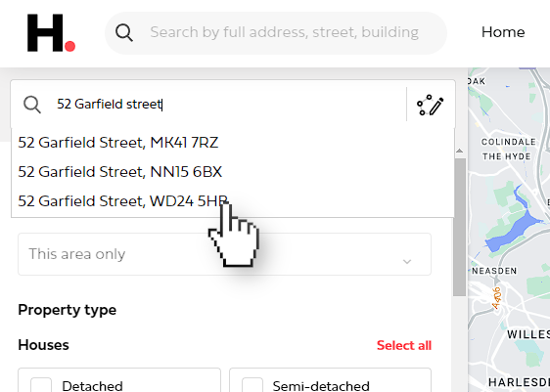The width and height of the screenshot is (550, 392).
Task: Click the Colindale label on map
Action: [x=508, y=142]
